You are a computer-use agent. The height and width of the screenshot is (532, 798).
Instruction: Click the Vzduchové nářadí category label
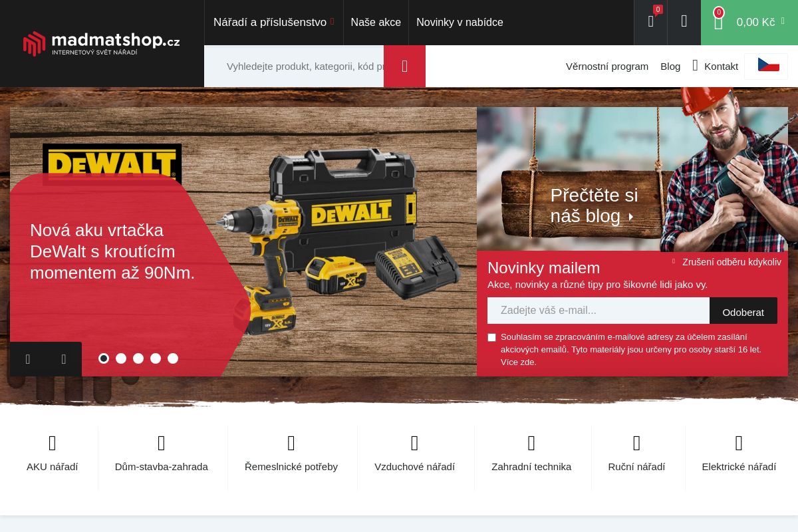pyautogui.click(x=415, y=467)
